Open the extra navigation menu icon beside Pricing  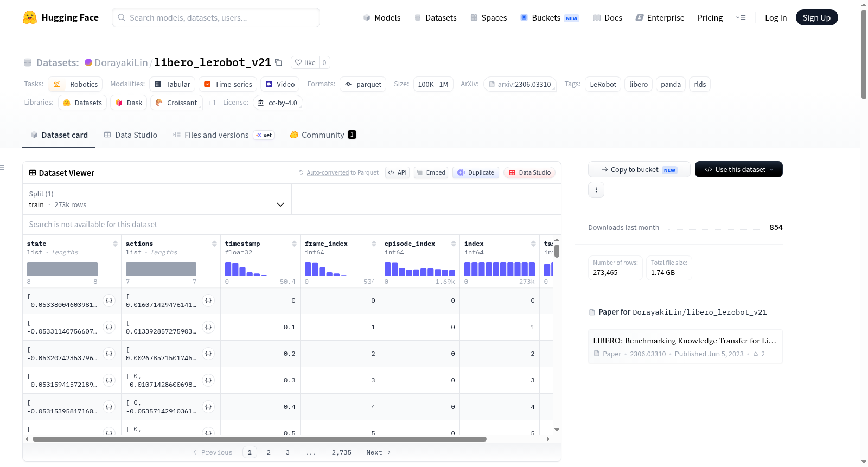741,17
